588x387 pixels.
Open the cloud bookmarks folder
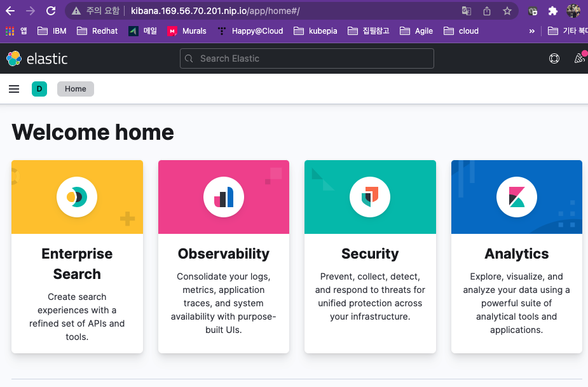(x=462, y=31)
